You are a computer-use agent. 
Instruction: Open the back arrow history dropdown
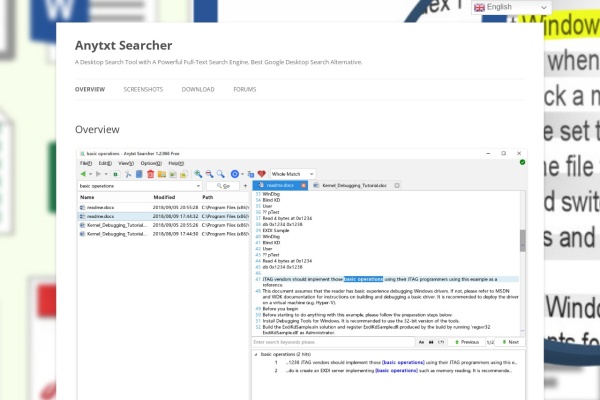click(91, 174)
